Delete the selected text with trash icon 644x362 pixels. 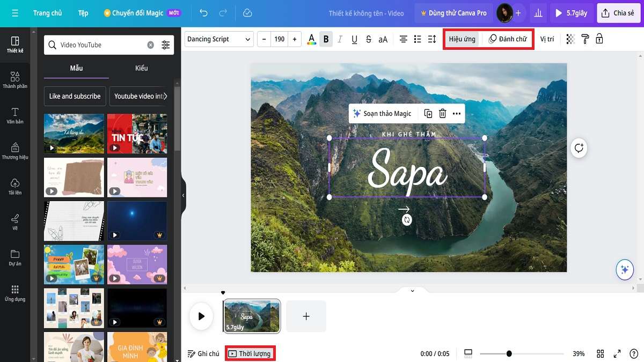coord(442,113)
